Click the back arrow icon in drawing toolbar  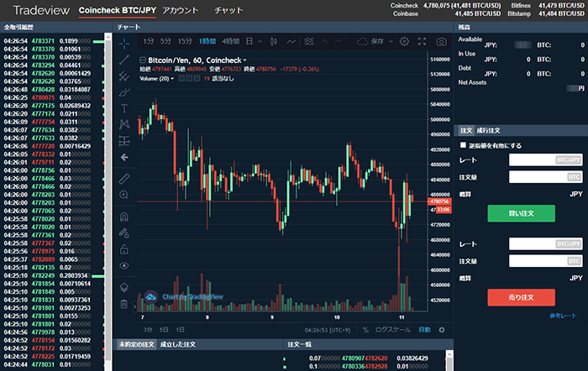124,158
